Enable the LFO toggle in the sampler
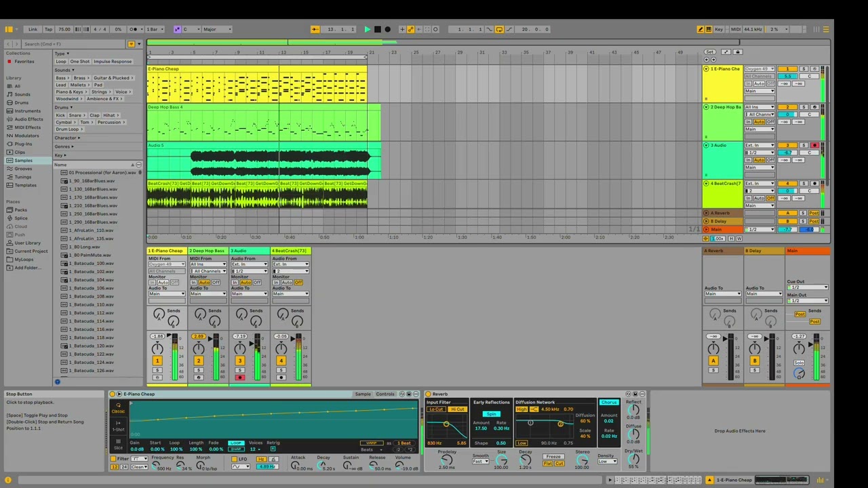Viewport: 868px width, 488px height. [x=234, y=459]
